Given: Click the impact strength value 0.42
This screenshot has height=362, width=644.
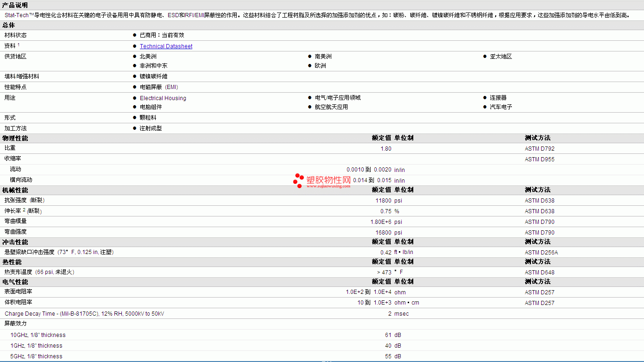Looking at the screenshot, I should [386, 253].
